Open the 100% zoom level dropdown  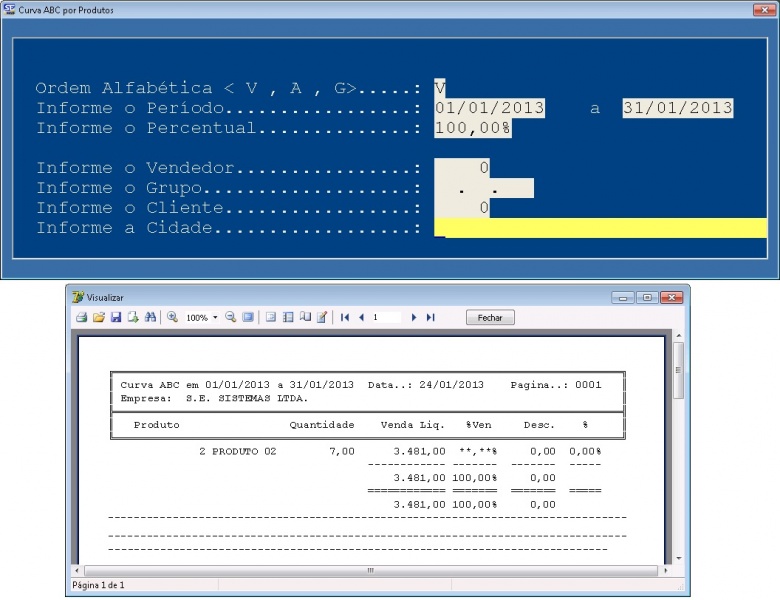click(214, 317)
